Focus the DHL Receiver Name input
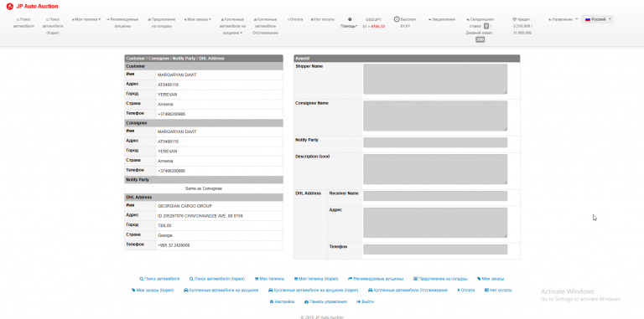Viewport: 644px width, 319px height. pyautogui.click(x=435, y=196)
